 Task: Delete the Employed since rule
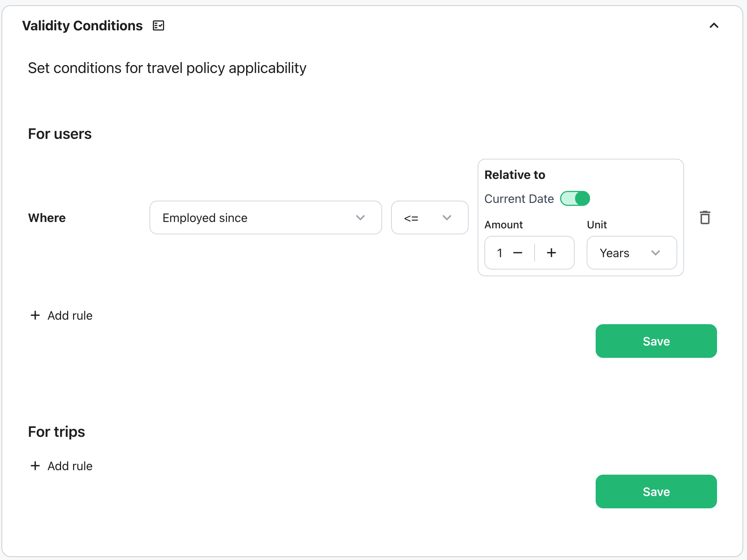pos(705,217)
